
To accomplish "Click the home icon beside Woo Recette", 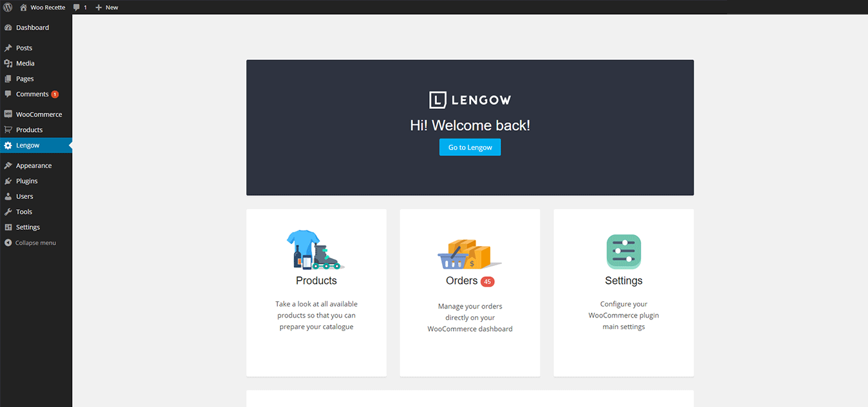I will [23, 7].
